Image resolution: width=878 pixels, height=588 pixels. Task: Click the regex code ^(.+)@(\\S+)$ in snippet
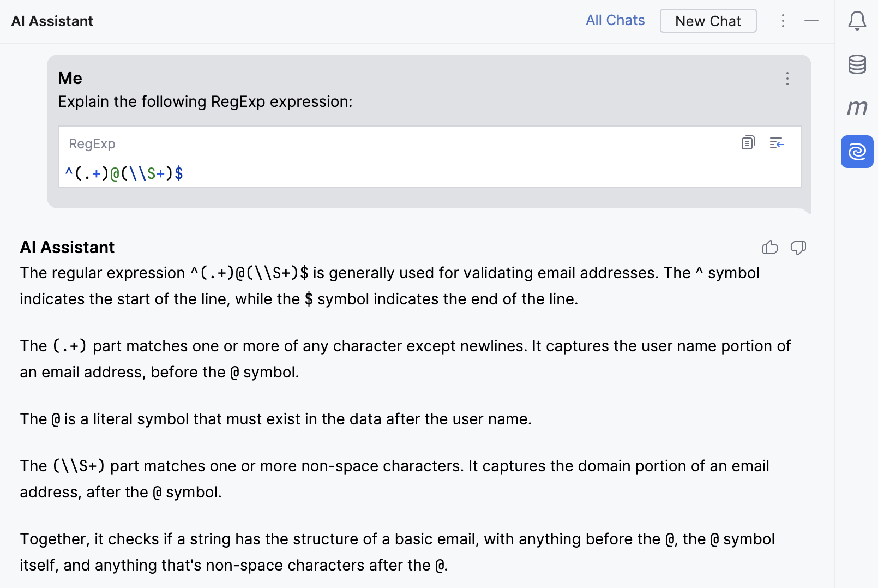(x=124, y=173)
